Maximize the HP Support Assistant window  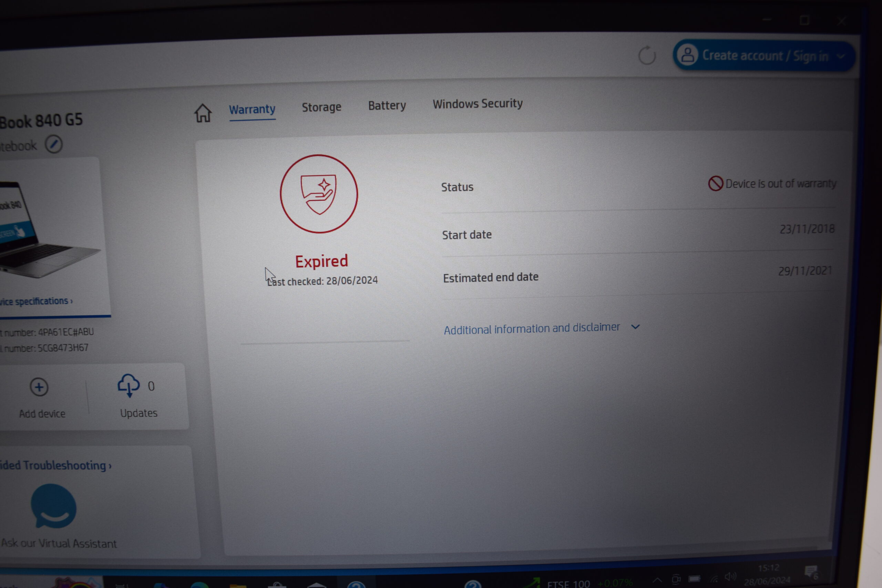coord(804,20)
